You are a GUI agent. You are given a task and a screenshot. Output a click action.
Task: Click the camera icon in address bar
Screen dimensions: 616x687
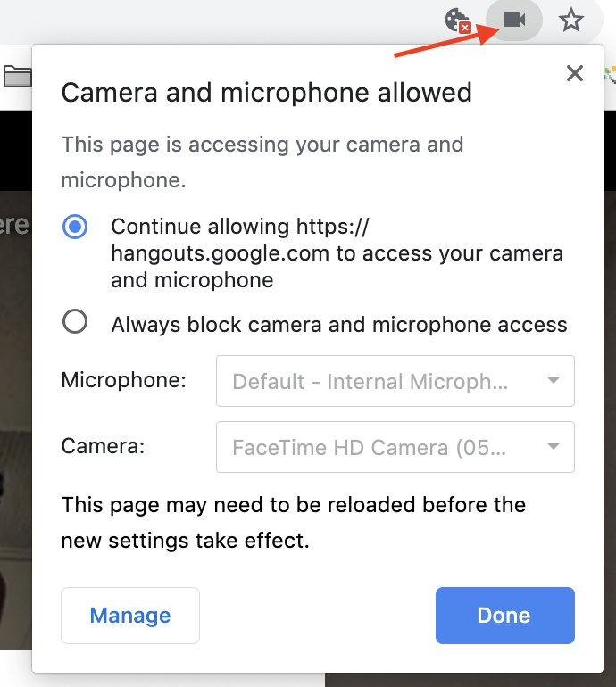[514, 20]
